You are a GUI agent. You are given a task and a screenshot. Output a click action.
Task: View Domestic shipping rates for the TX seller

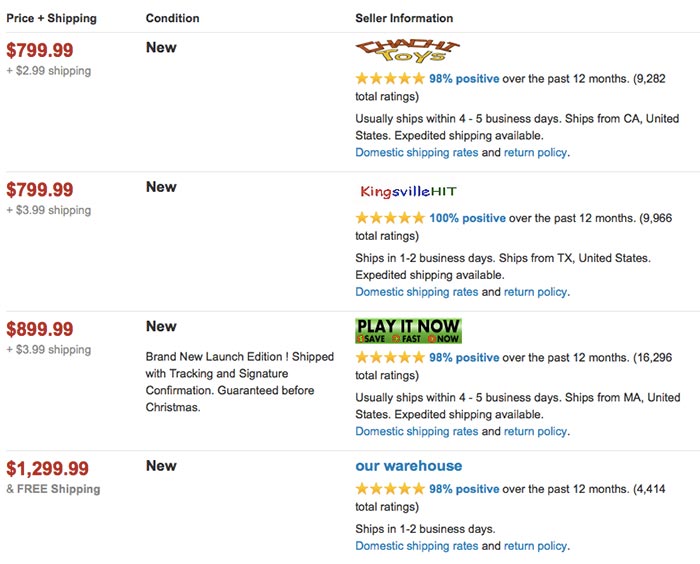pos(417,292)
